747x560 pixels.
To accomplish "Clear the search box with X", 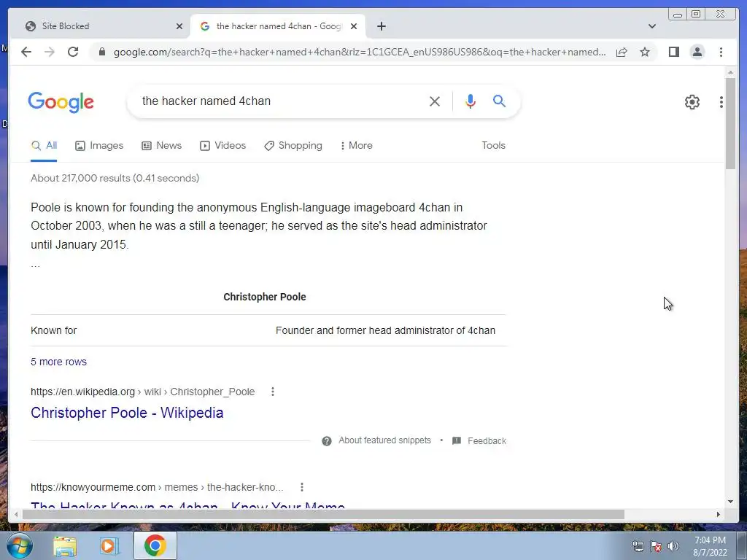I will 434,101.
